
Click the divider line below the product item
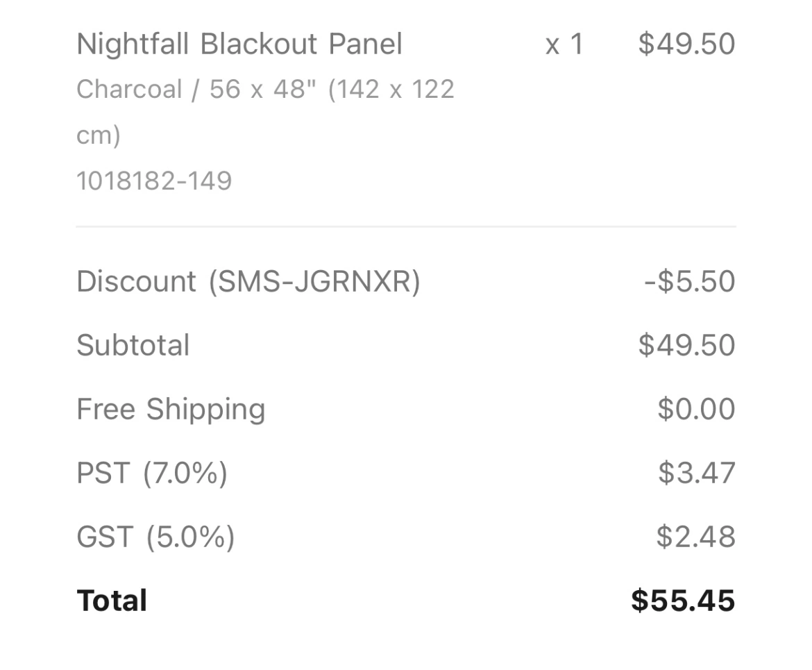(x=406, y=226)
